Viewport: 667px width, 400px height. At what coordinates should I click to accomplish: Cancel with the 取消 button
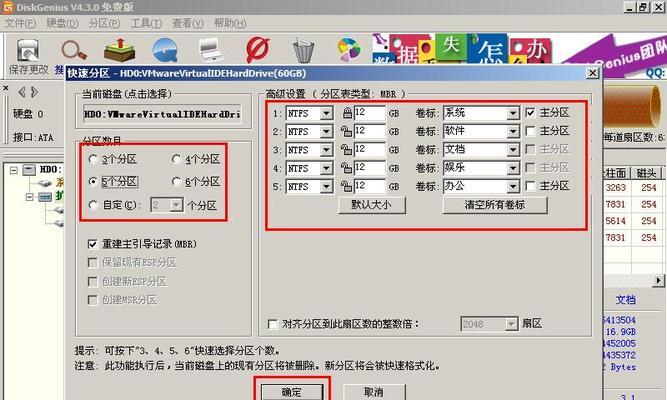click(x=374, y=392)
